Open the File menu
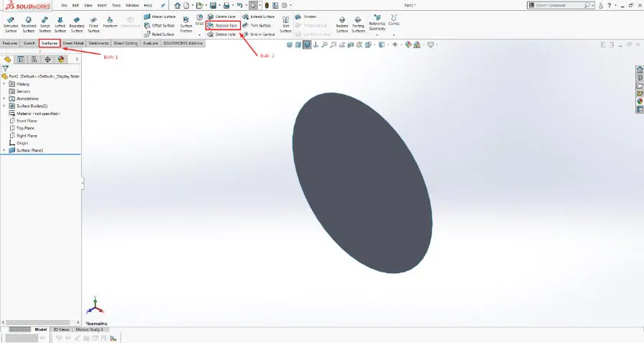The image size is (644, 343). [x=64, y=5]
